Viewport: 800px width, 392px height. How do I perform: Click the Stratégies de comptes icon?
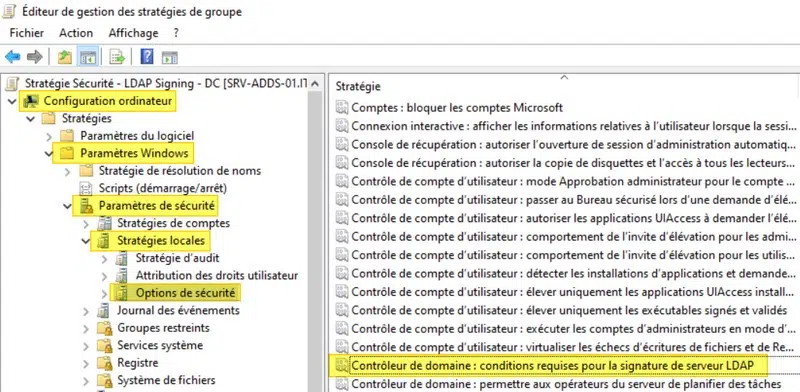point(104,223)
